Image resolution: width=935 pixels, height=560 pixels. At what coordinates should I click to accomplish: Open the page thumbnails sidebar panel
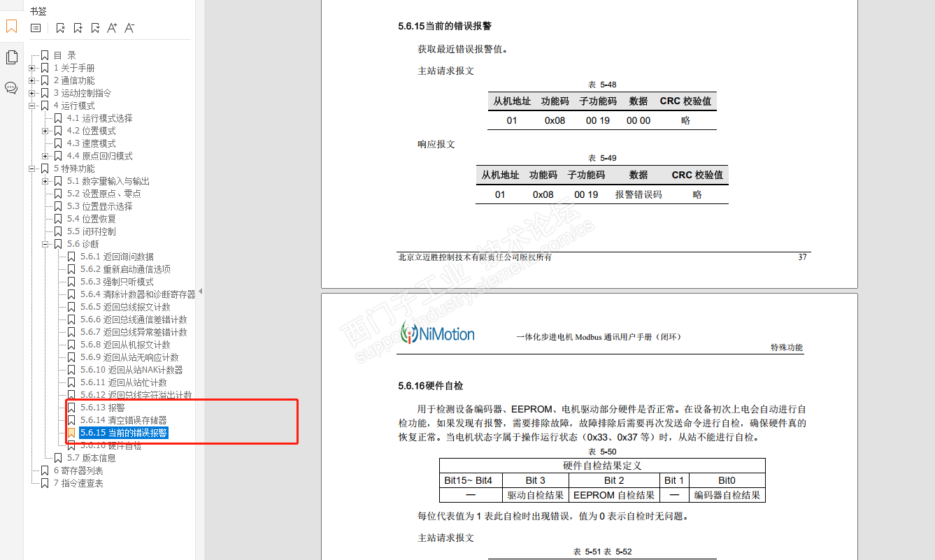coord(11,57)
